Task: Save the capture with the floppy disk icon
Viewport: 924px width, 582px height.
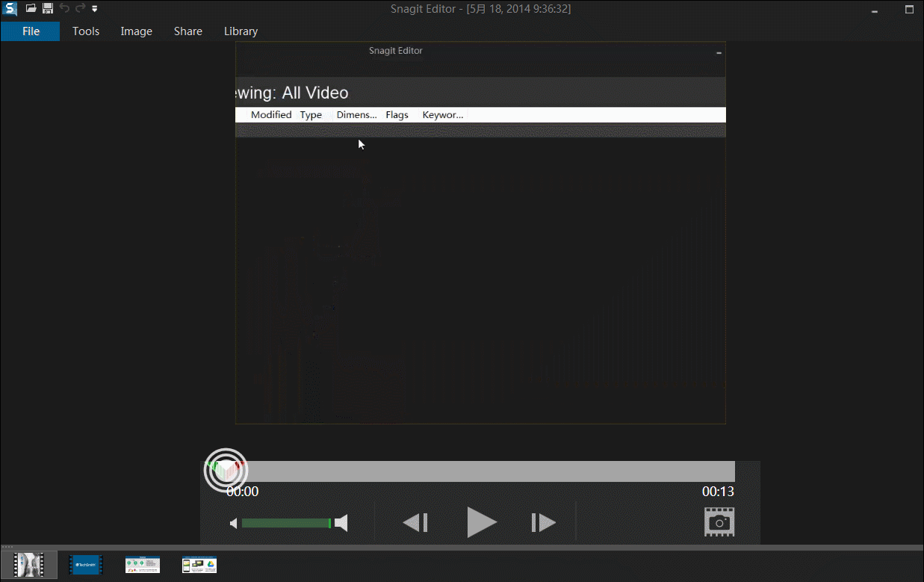Action: [47, 9]
